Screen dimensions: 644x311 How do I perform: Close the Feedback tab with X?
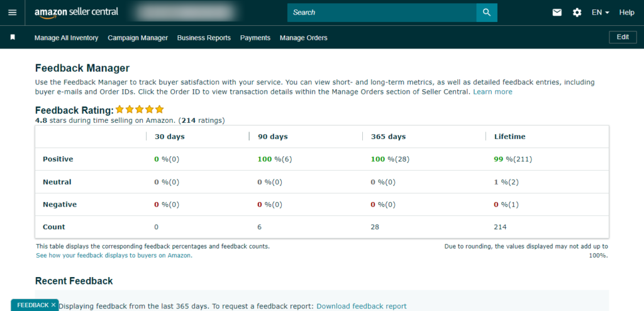coord(53,305)
